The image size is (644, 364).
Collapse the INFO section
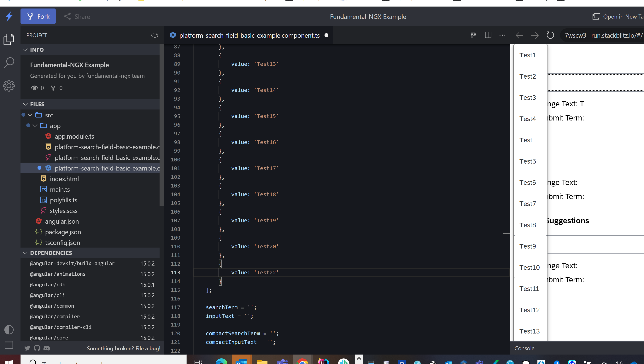point(25,50)
